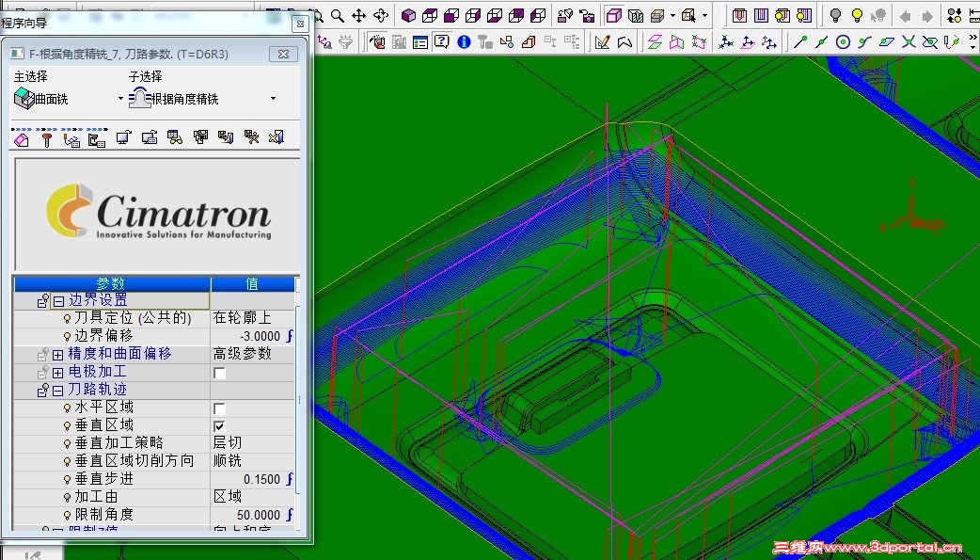The image size is (980, 560).
Task: Open dropdown arrow next to cube-with-cursor icon
Action: [705, 16]
